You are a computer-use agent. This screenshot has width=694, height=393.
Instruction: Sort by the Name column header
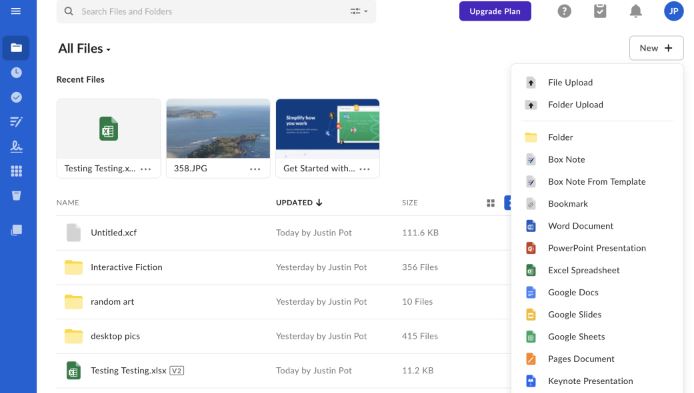click(68, 203)
